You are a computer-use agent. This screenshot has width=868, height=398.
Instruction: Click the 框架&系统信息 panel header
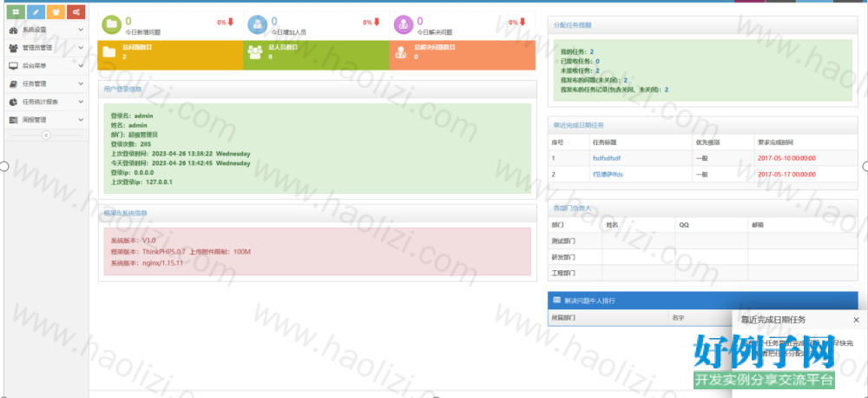(317, 213)
